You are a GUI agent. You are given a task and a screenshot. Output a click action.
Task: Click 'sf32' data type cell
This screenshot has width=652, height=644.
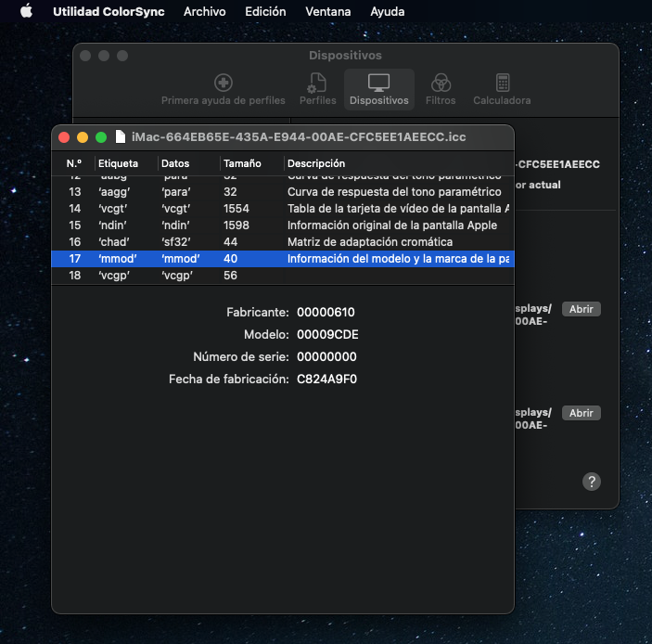pos(176,241)
